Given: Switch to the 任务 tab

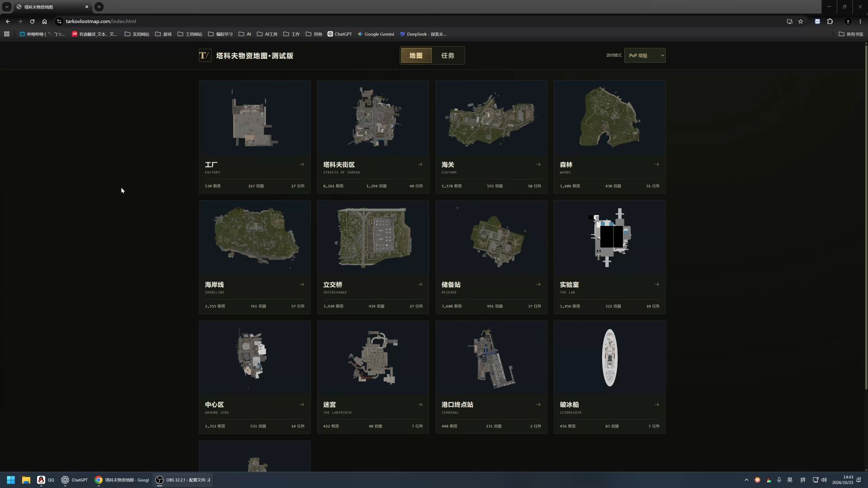Looking at the screenshot, I should 448,56.
